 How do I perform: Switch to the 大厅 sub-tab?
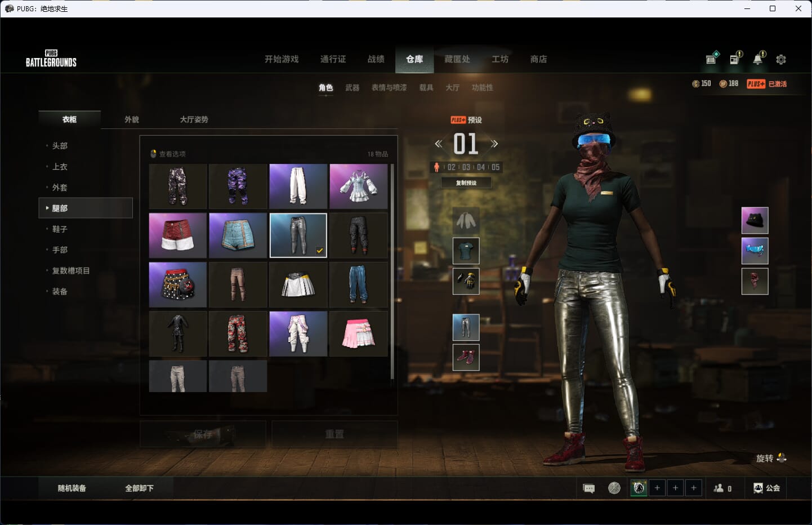point(452,87)
